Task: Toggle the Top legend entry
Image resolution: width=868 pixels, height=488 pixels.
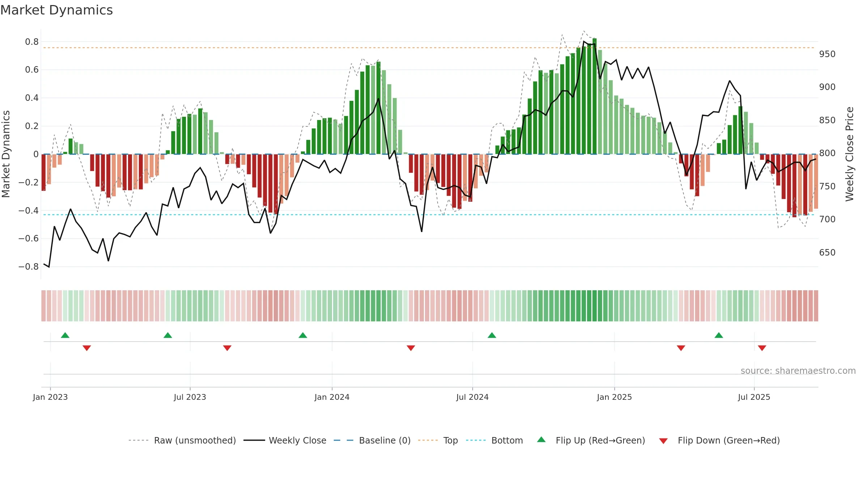Action: [438, 440]
